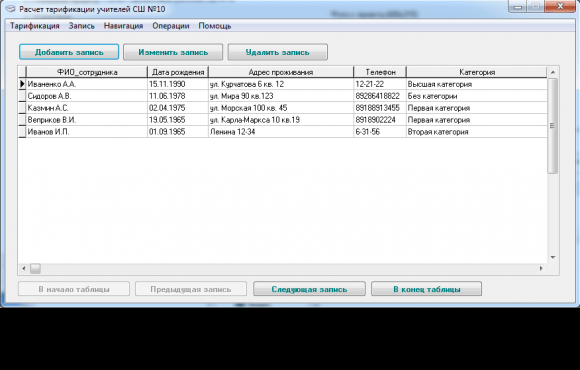Click the horizontal scrollbar right arrow
The width and height of the screenshot is (580, 370).
541,268
